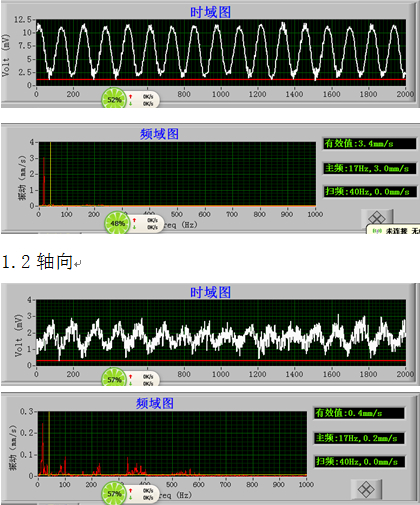Select the 扫频:40Hz,0.0mm/s field under 主频:17Hz,0.2mm/s
The image size is (420, 505).
click(359, 461)
